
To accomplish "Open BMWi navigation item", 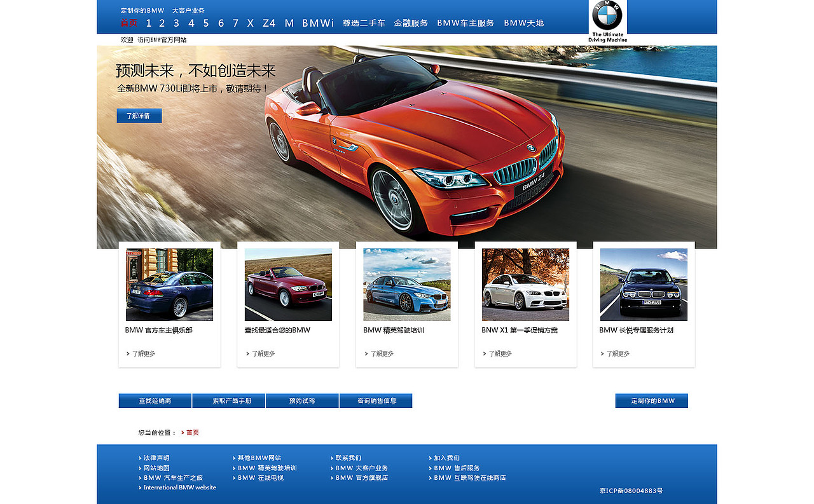I will pos(318,23).
